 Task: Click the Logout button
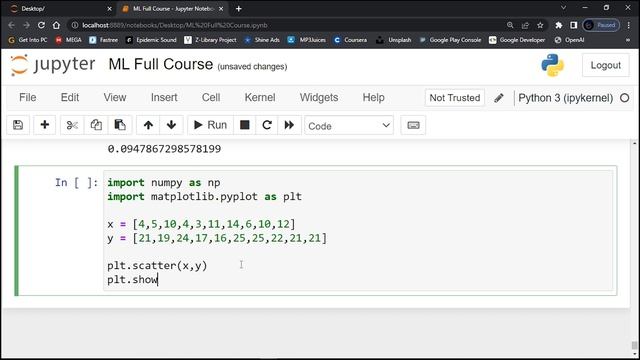click(x=605, y=65)
